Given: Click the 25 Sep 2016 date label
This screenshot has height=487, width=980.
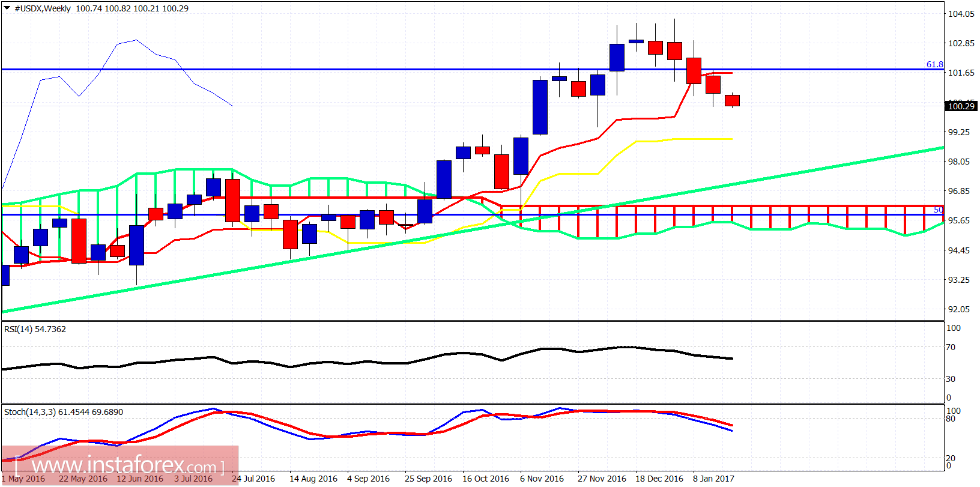Looking at the screenshot, I should (x=428, y=479).
